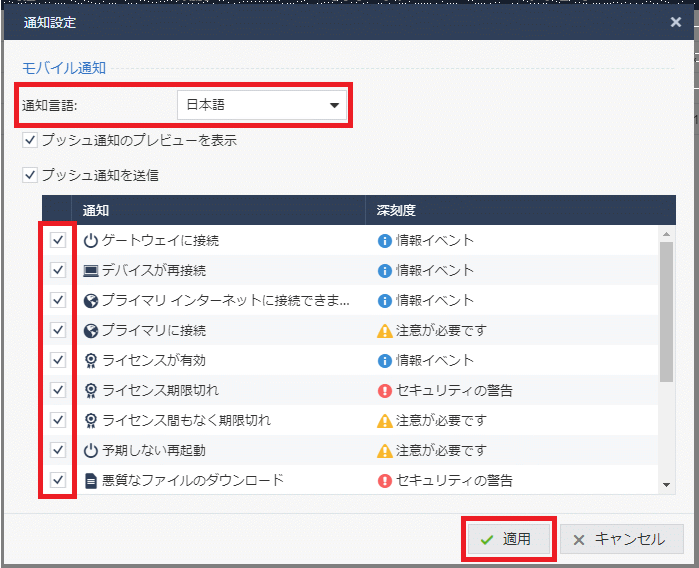This screenshot has width=699, height=568.
Task: Uncheck the ゲートウェイに接続 notification checkbox
Action: [58, 240]
